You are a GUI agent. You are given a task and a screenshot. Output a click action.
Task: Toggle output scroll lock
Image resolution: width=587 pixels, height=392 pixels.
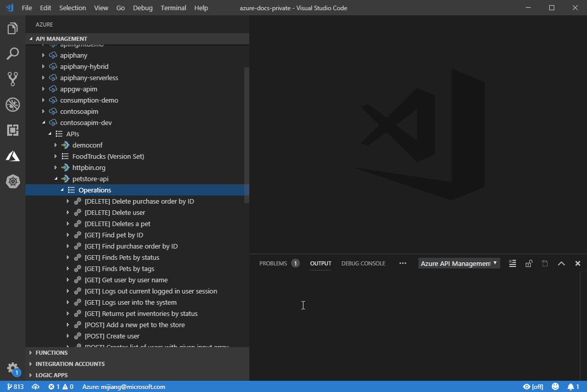(529, 263)
